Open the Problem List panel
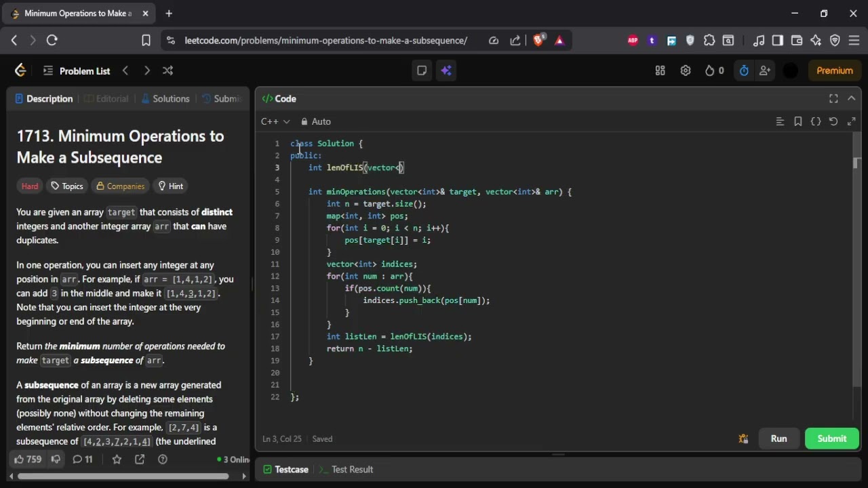 [76, 70]
